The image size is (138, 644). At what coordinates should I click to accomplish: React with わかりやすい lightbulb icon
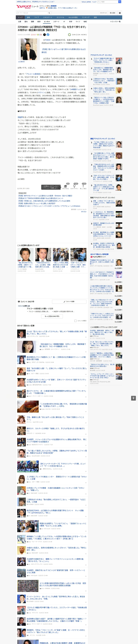[74, 186]
